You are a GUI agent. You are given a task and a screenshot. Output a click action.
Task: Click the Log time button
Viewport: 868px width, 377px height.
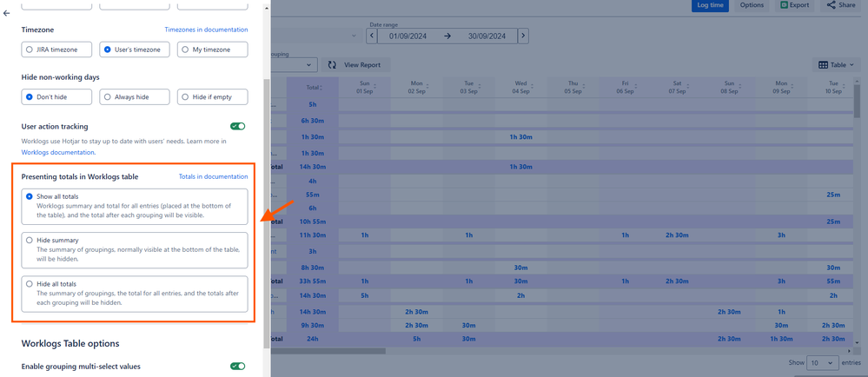click(710, 5)
